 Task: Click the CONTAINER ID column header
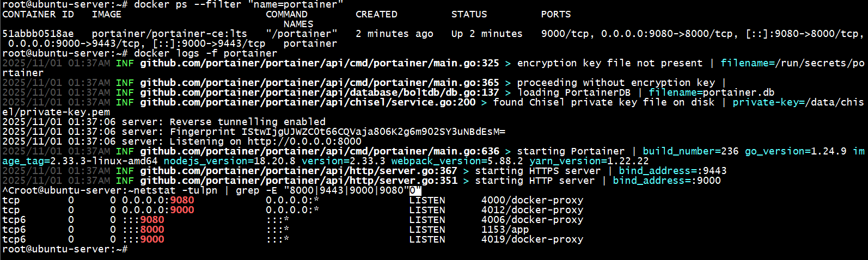tap(38, 14)
